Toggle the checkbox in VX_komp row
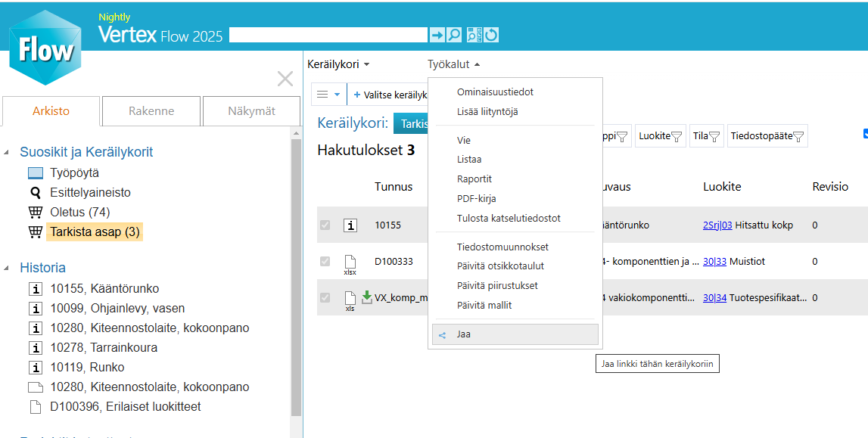 325,297
